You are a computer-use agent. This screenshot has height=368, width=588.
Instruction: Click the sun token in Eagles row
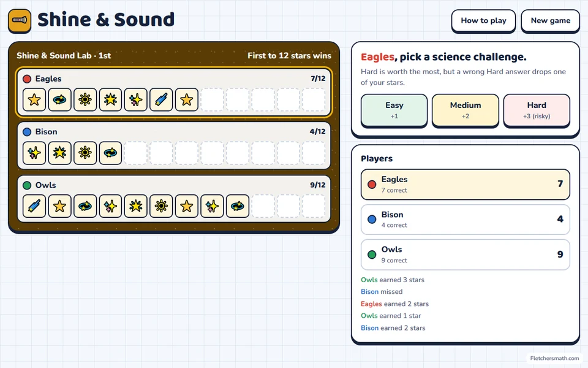pos(85,99)
